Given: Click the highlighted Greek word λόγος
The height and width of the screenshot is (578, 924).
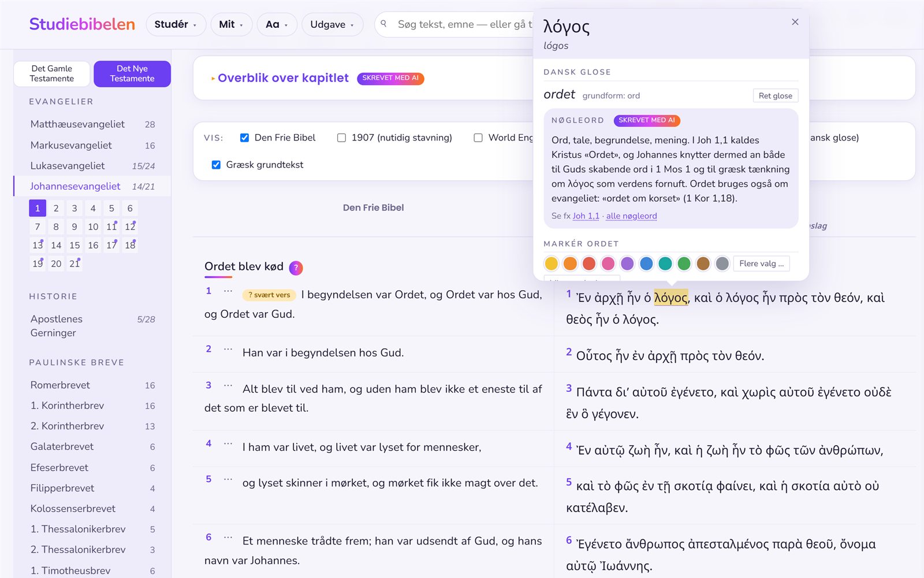Looking at the screenshot, I should tap(670, 298).
